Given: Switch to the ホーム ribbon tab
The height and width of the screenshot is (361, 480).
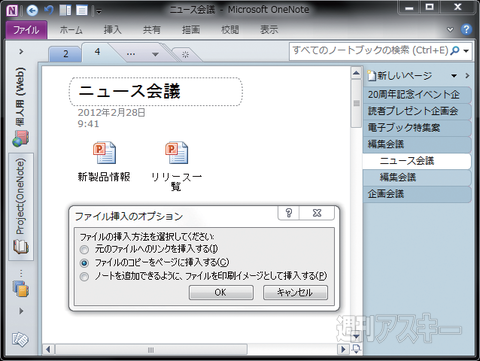Looking at the screenshot, I should (x=71, y=30).
